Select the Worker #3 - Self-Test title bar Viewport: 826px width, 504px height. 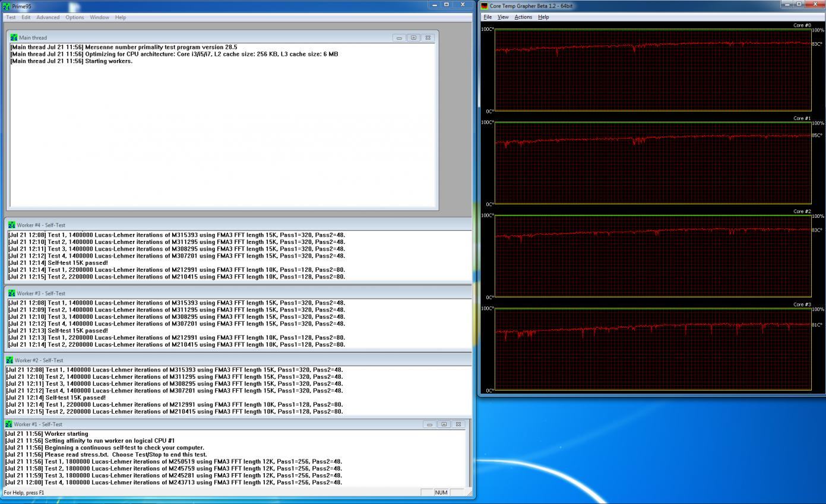[238, 293]
